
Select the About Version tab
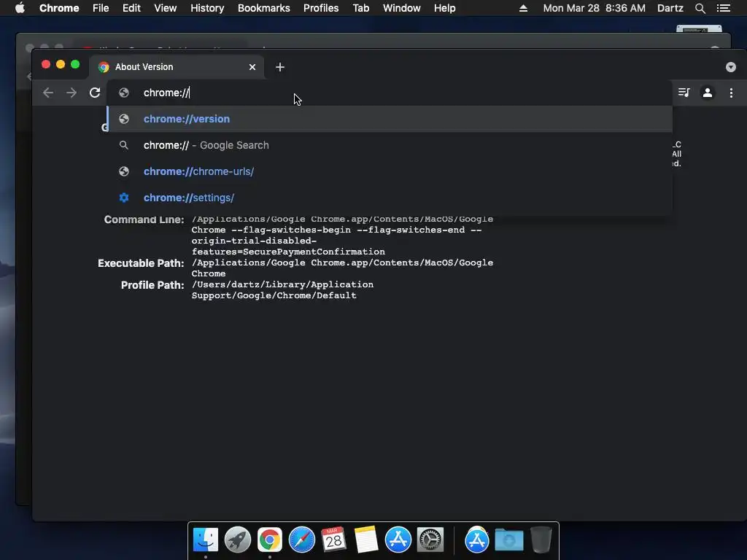(x=178, y=67)
